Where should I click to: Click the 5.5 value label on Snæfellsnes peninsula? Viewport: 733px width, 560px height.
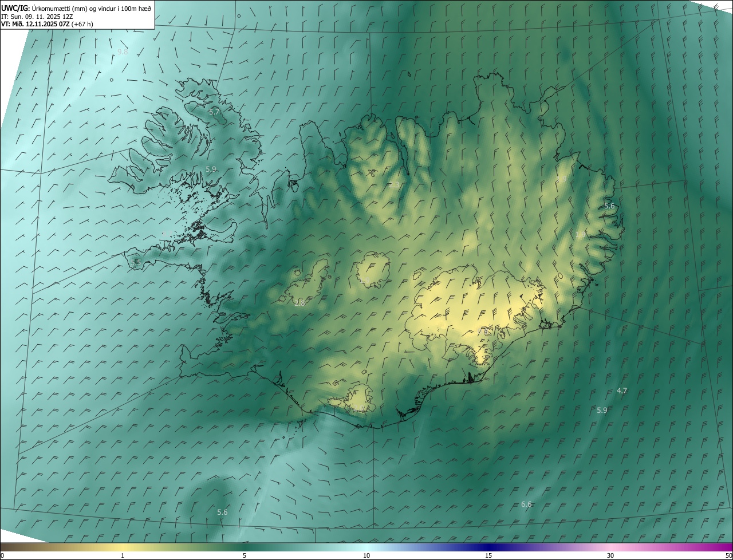(136, 262)
